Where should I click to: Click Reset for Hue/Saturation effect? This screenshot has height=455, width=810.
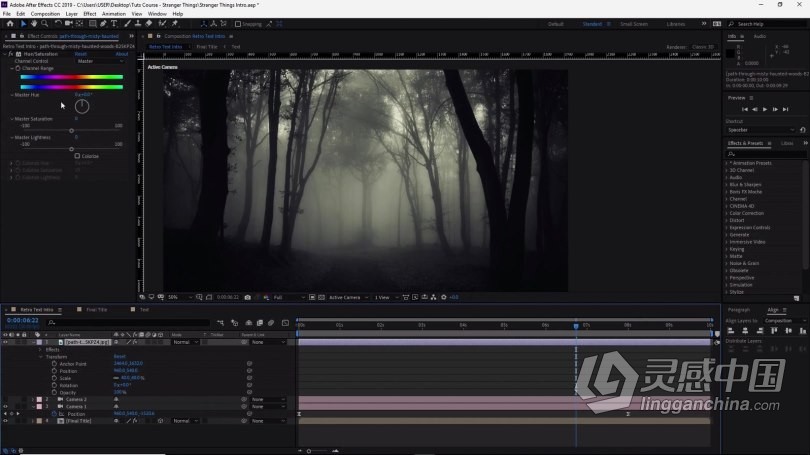[80, 54]
